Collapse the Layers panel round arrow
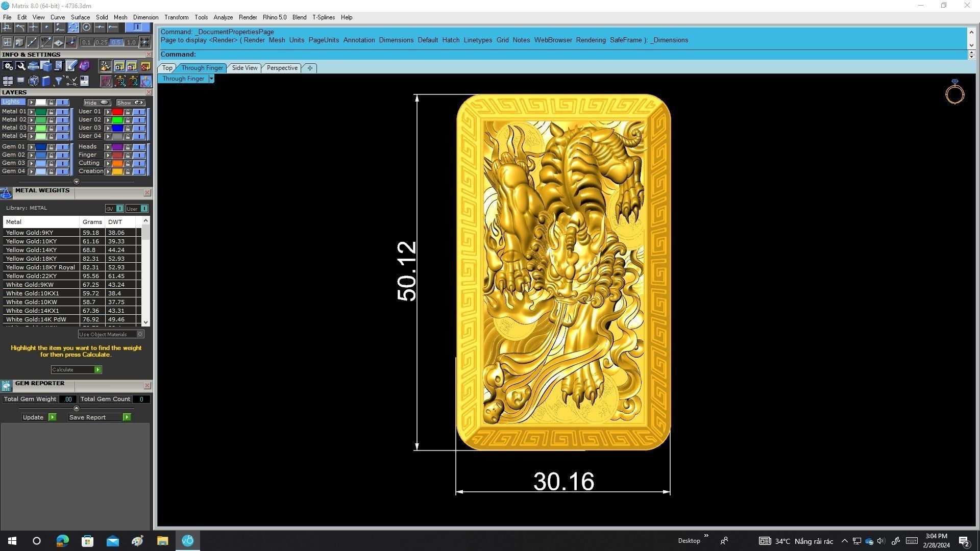 (x=77, y=182)
